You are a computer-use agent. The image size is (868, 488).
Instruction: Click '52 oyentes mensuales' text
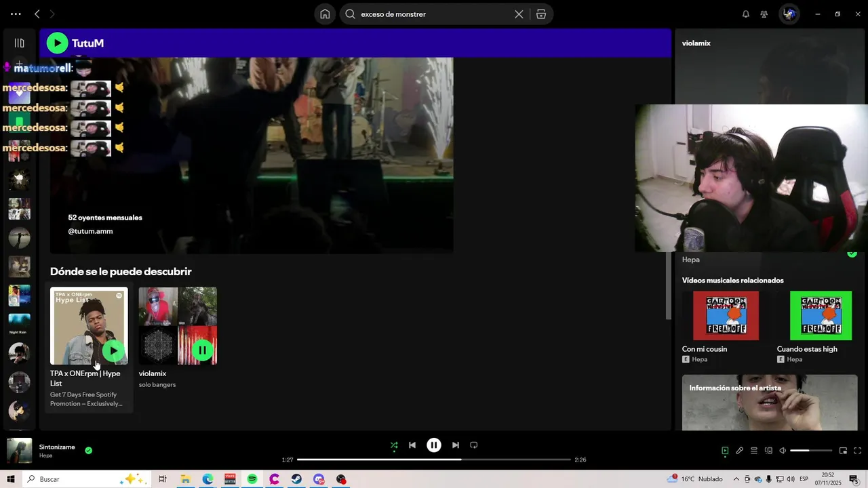(105, 218)
